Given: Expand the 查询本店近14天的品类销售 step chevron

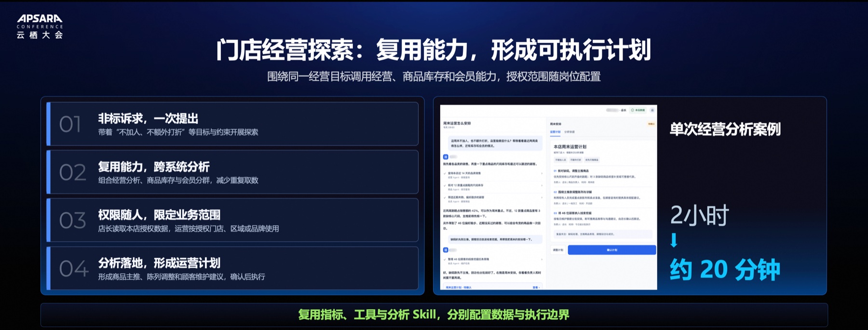Looking at the screenshot, I should tap(542, 174).
